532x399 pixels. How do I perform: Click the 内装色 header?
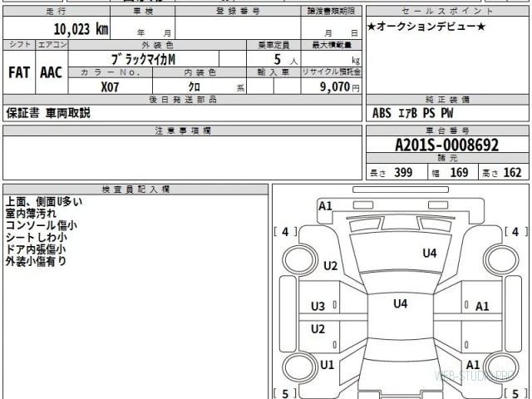[199, 72]
